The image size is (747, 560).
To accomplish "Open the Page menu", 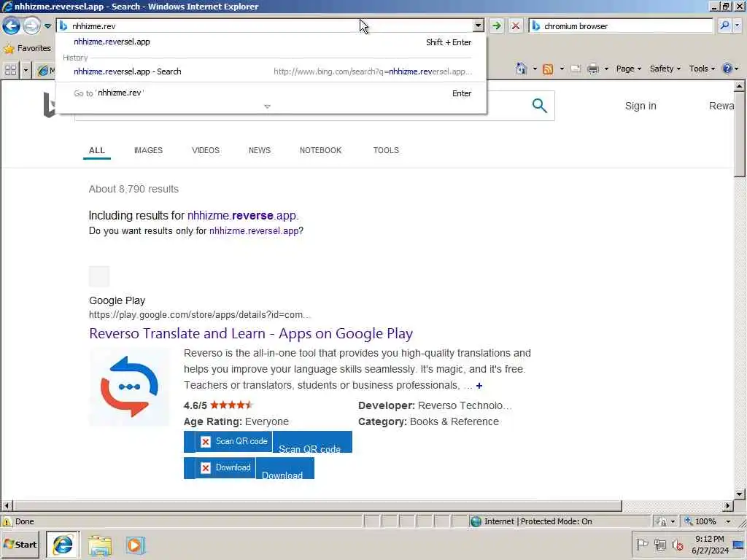I will click(x=628, y=69).
